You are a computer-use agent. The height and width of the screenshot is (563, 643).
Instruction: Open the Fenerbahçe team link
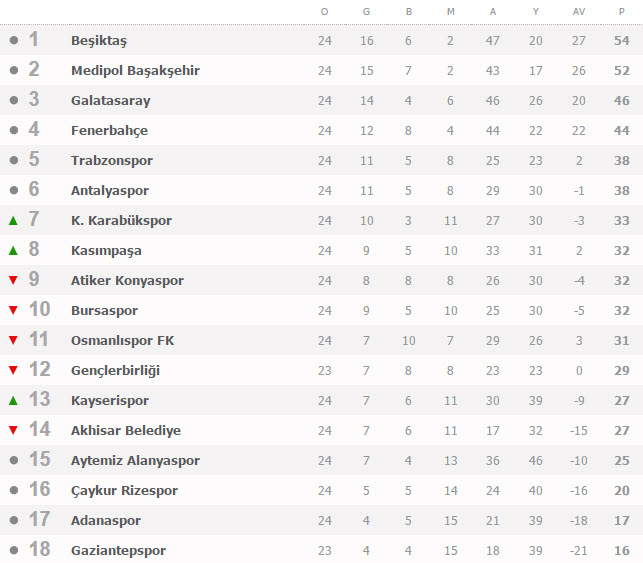(x=109, y=130)
